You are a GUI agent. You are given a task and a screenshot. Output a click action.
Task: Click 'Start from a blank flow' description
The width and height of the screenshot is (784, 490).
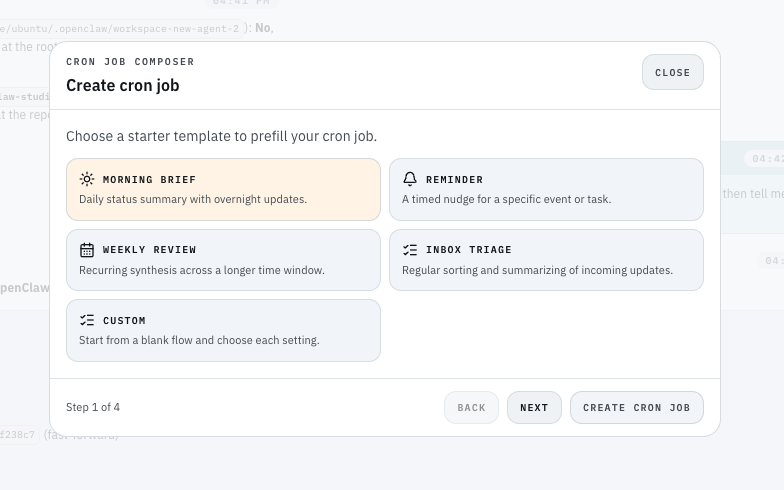point(199,340)
